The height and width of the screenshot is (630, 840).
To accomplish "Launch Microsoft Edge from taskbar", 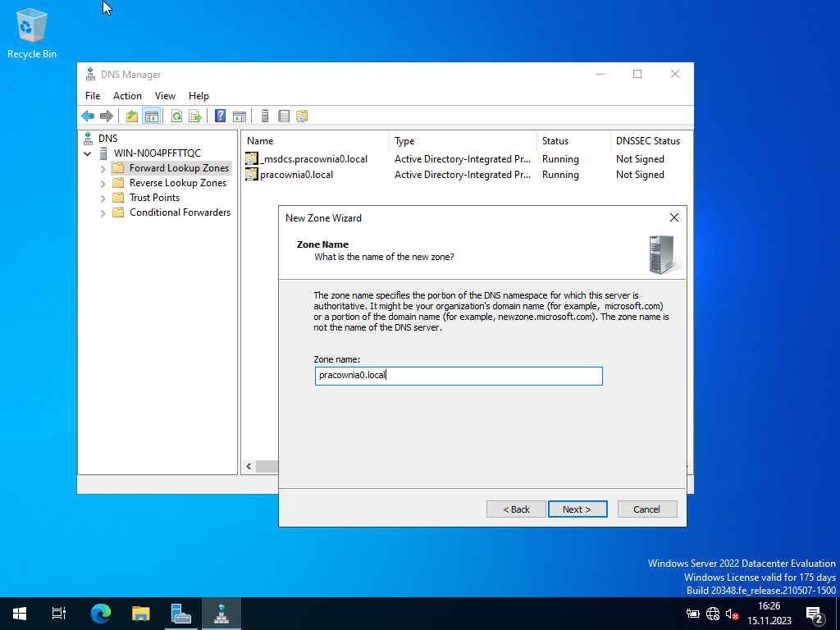I will (100, 614).
